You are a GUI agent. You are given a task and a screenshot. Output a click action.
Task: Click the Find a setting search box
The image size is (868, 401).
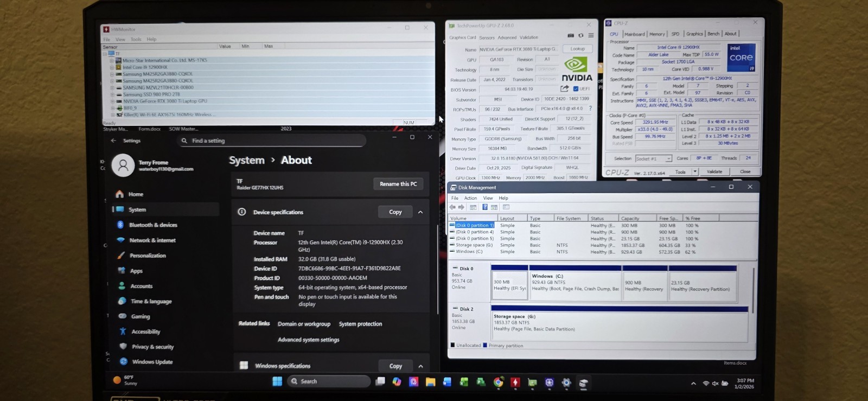pos(273,141)
